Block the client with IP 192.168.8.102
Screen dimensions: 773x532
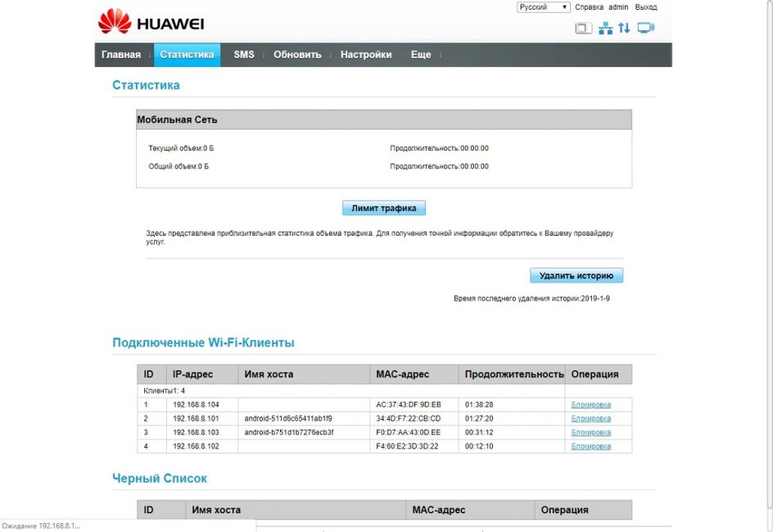click(x=590, y=447)
